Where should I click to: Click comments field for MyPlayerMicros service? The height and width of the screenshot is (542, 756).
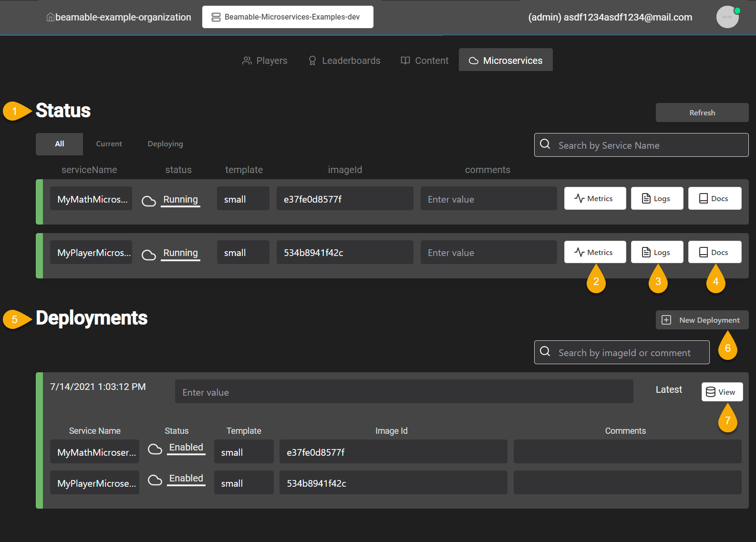488,252
